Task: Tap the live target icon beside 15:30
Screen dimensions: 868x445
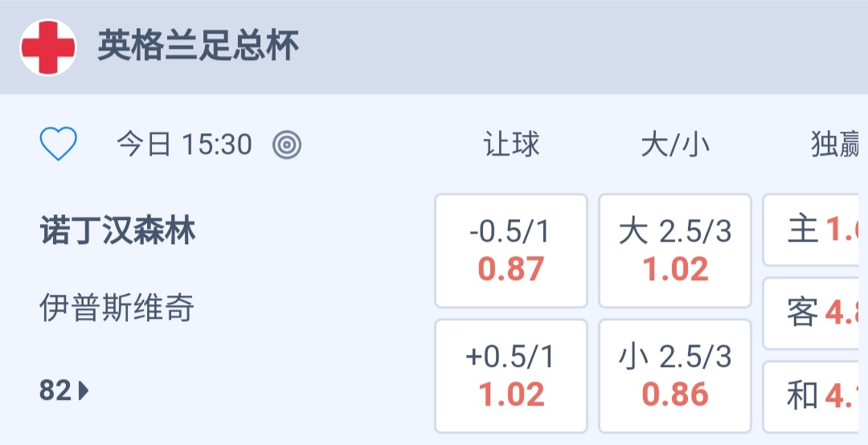Action: pos(287,145)
